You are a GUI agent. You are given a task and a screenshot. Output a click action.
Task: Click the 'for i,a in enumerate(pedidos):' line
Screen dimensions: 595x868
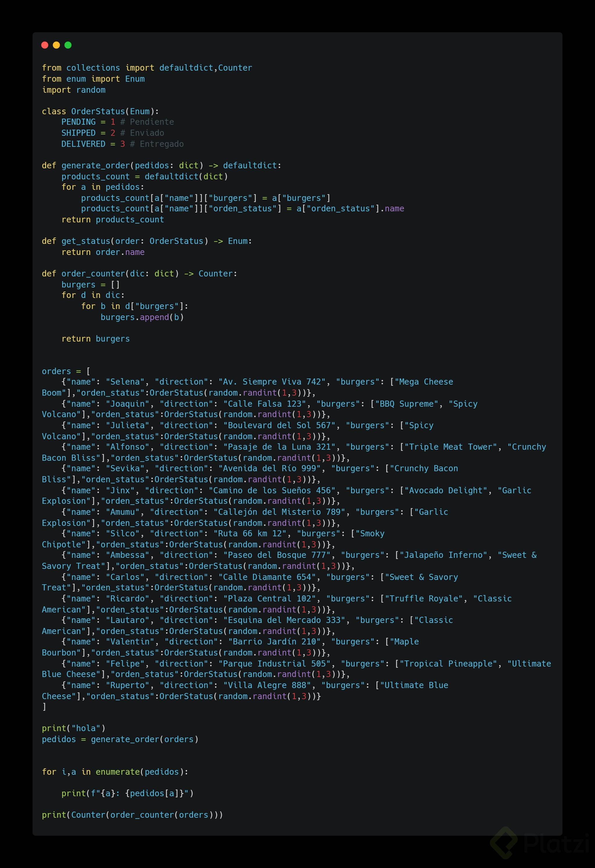[x=115, y=772]
